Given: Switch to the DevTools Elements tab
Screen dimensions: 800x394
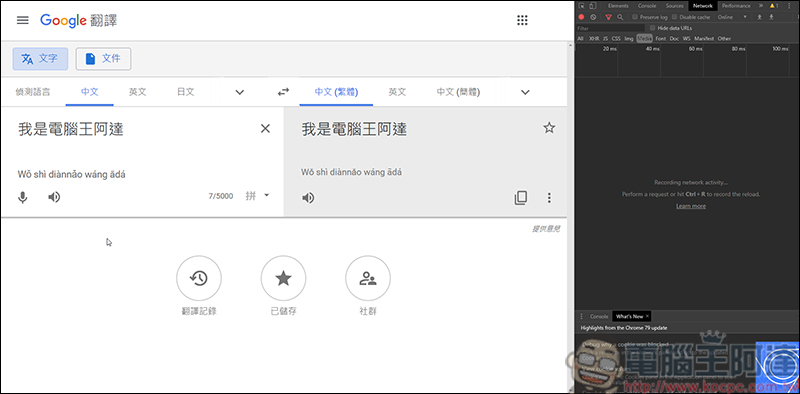Looking at the screenshot, I should click(618, 6).
